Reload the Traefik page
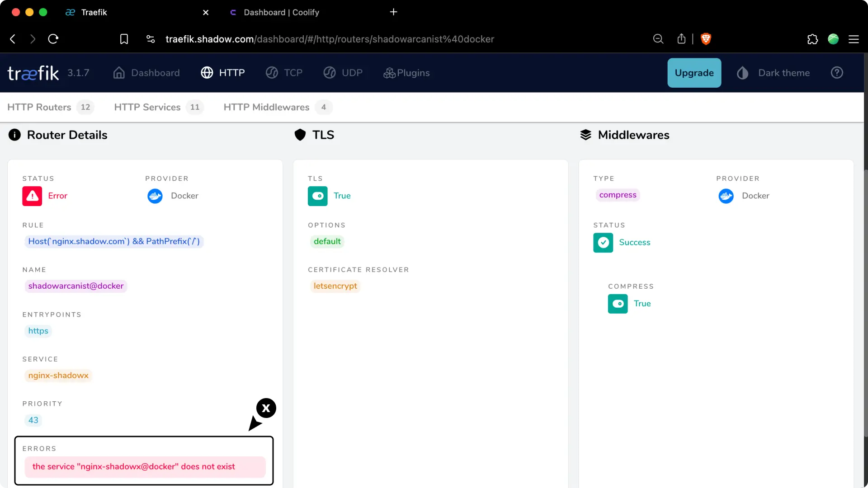 pyautogui.click(x=53, y=39)
